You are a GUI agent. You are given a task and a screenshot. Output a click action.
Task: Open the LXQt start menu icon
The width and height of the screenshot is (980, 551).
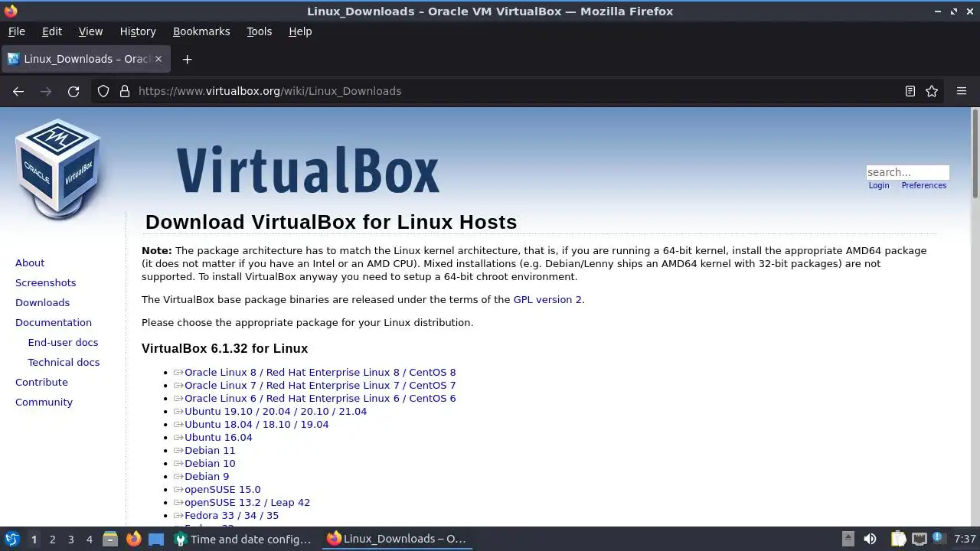(11, 539)
